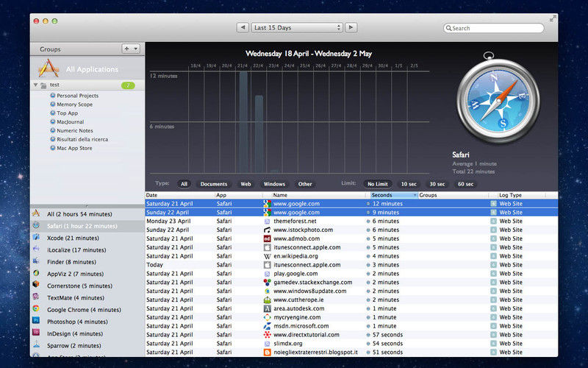Select MacJournal group item
The image size is (588, 368).
tap(70, 121)
